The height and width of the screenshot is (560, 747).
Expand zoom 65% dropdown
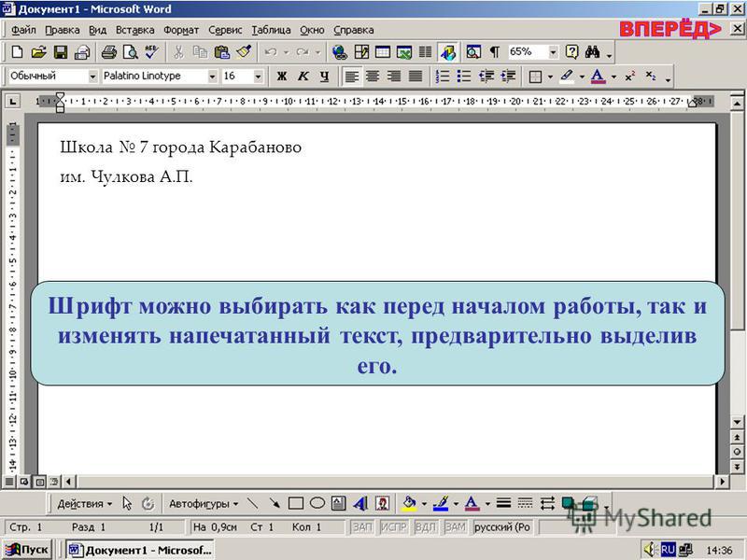(553, 52)
